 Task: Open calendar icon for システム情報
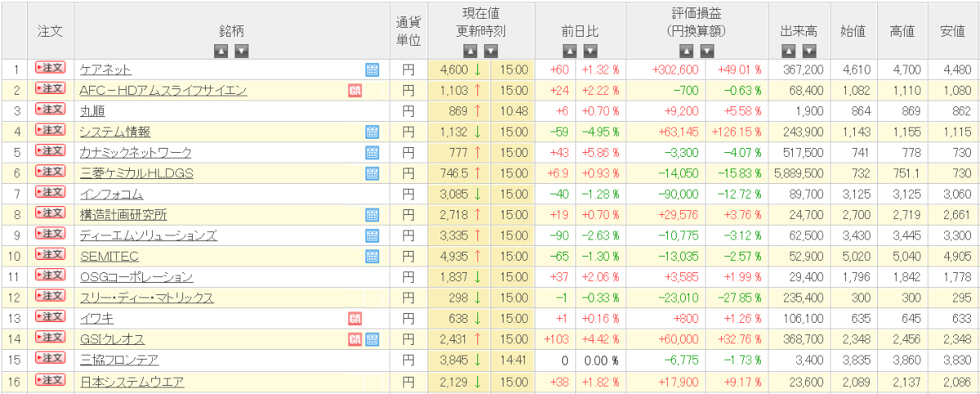pos(372,131)
